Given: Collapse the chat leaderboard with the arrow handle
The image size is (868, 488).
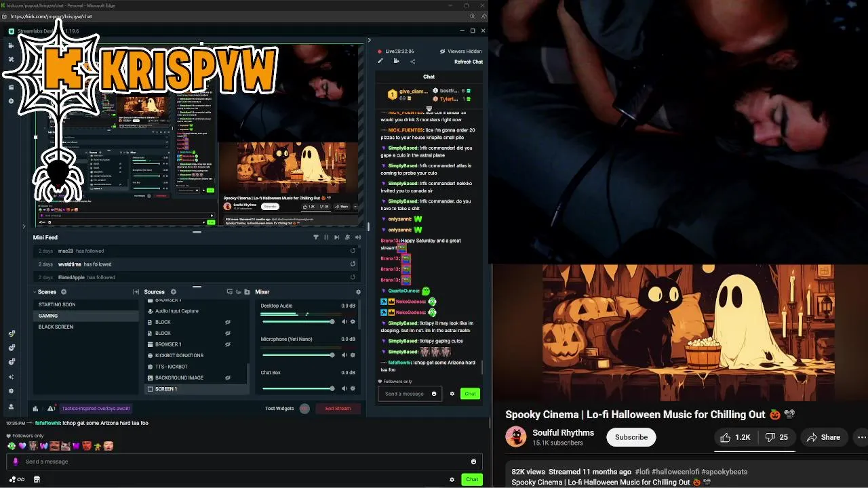Looking at the screenshot, I should [429, 109].
